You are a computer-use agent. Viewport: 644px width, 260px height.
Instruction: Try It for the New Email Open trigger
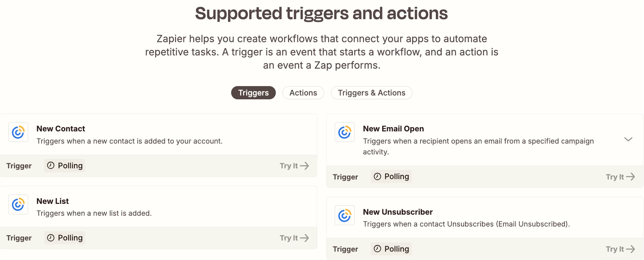(621, 177)
